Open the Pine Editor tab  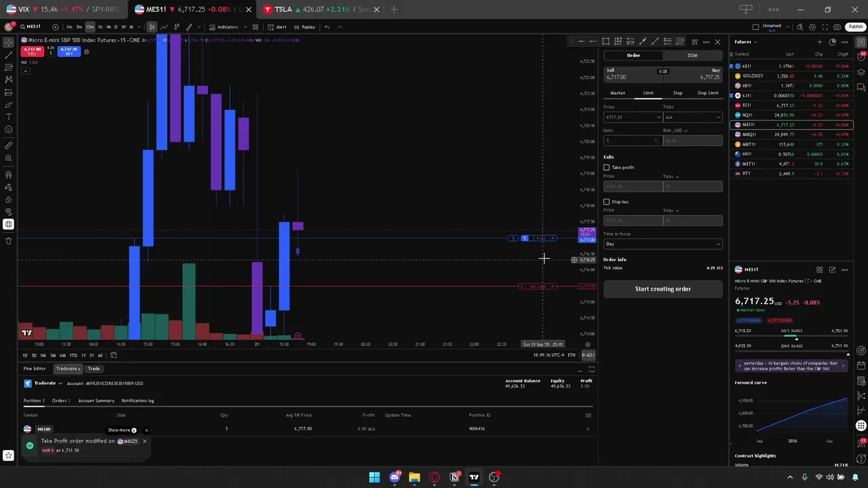(x=35, y=369)
